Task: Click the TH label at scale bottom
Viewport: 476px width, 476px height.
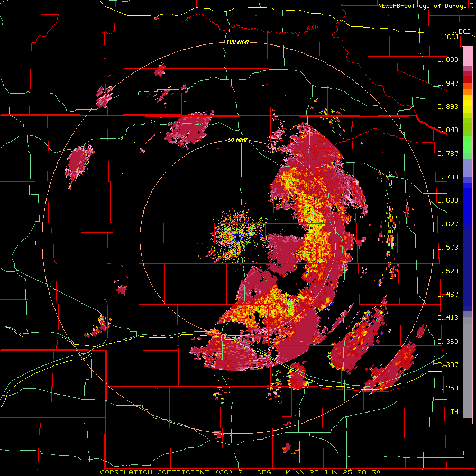Action: (454, 412)
